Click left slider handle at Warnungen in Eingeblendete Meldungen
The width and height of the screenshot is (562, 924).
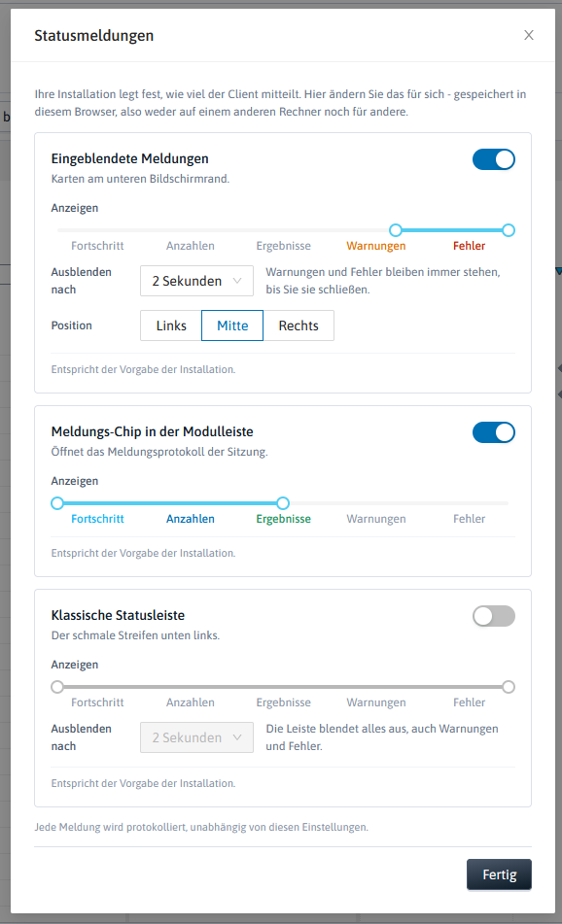396,230
